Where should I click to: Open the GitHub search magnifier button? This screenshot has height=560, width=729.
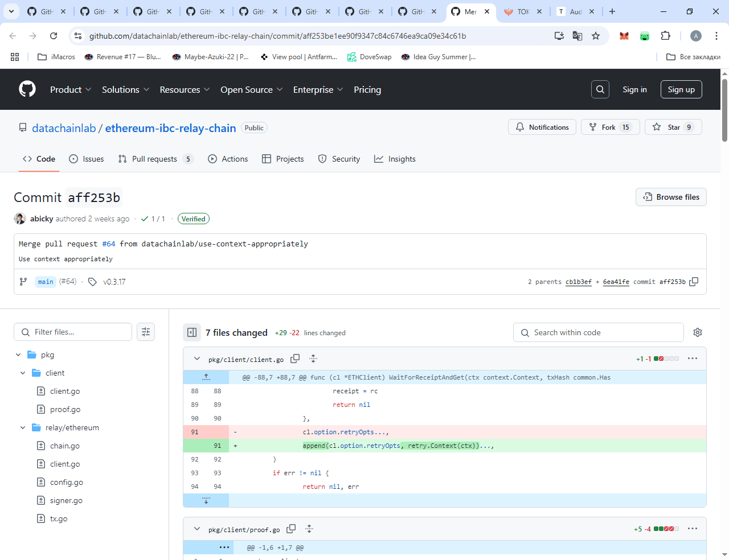coord(600,89)
